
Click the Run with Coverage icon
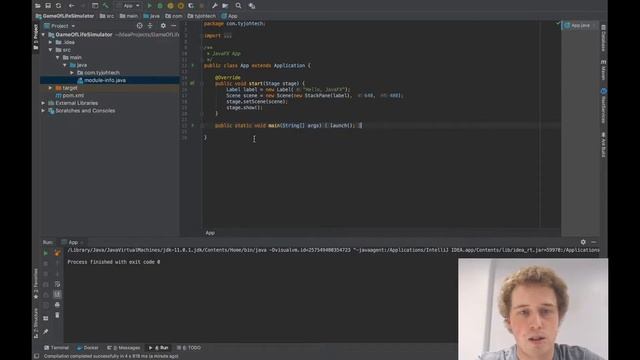pyautogui.click(x=171, y=6)
